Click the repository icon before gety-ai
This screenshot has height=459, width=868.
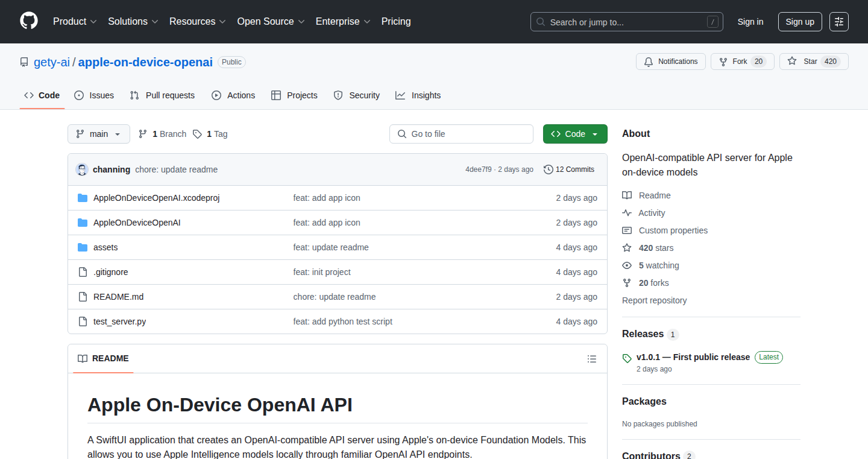click(x=24, y=62)
